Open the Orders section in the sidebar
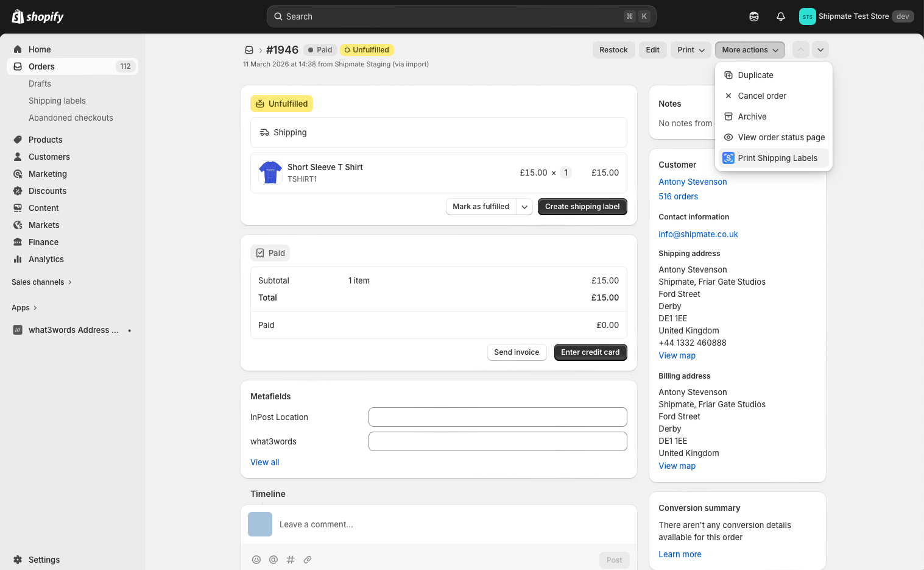This screenshot has height=570, width=924. tap(41, 66)
